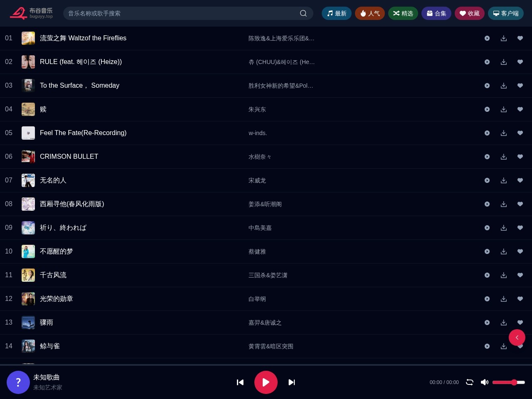Play the RULE (feat. Heize) track
Viewport: 532px width, 399px height.
(487, 62)
